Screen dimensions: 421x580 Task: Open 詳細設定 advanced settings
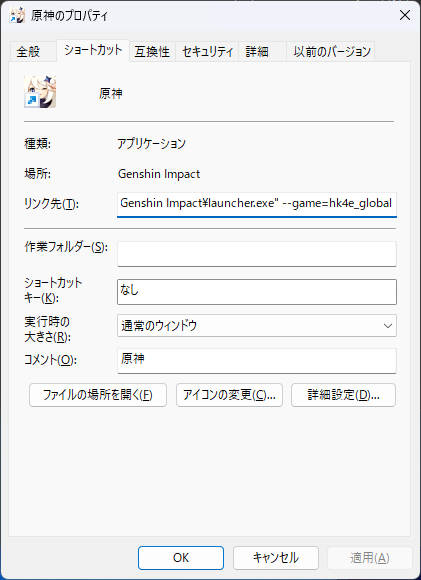tap(343, 395)
